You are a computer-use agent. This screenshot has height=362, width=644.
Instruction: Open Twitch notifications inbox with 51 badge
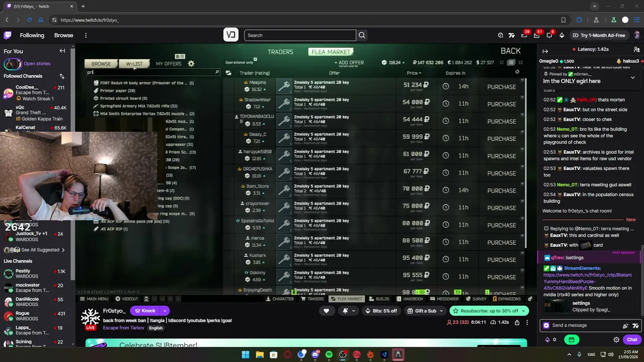click(537, 35)
